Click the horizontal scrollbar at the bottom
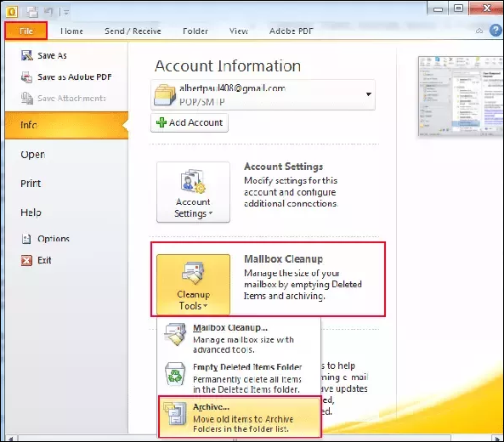This screenshot has width=504, height=442. coord(235,439)
